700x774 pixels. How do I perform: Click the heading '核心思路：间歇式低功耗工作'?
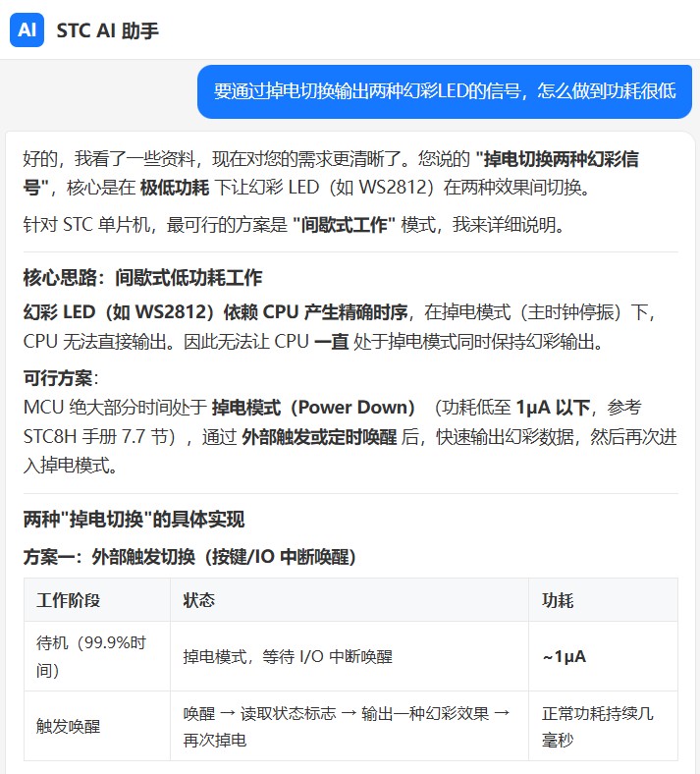[142, 278]
